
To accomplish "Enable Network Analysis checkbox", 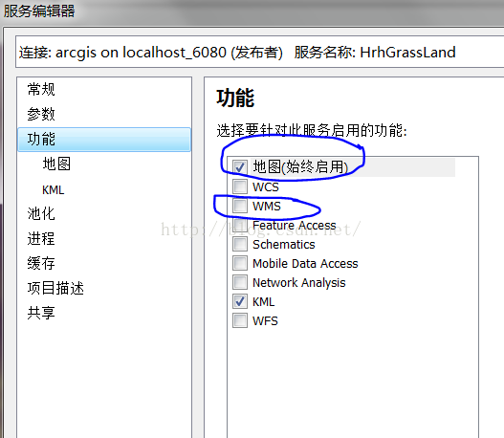I will 240,282.
